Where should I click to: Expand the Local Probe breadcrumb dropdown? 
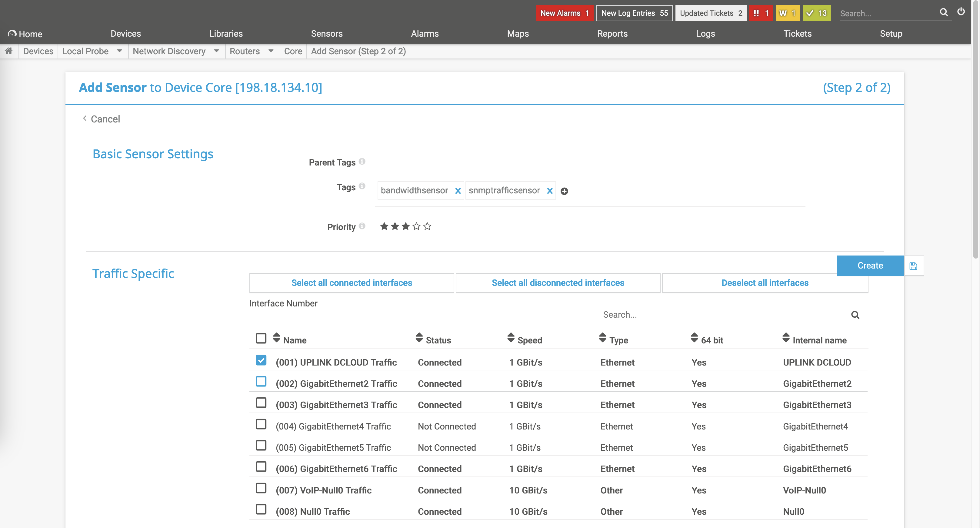[119, 51]
